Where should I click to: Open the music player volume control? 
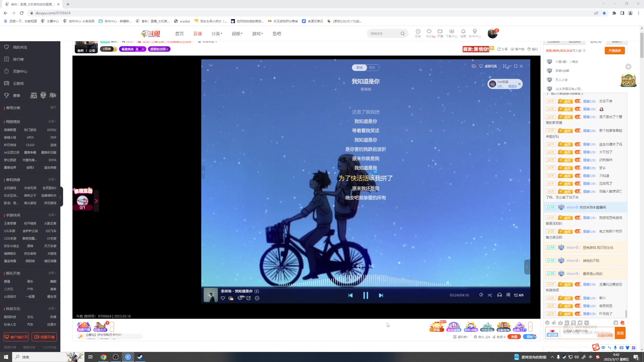[x=481, y=295]
